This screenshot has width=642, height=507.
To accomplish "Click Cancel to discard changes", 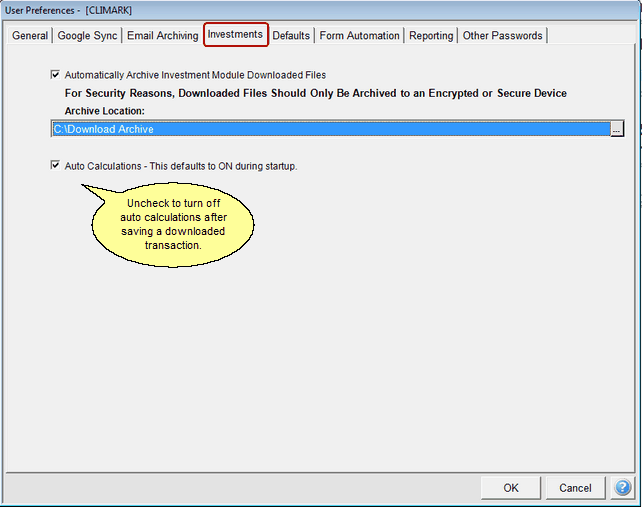I will click(575, 488).
